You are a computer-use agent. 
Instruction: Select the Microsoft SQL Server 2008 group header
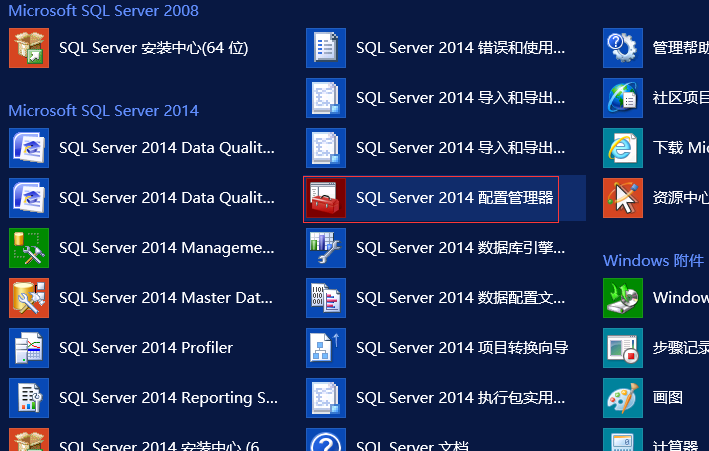(x=104, y=11)
